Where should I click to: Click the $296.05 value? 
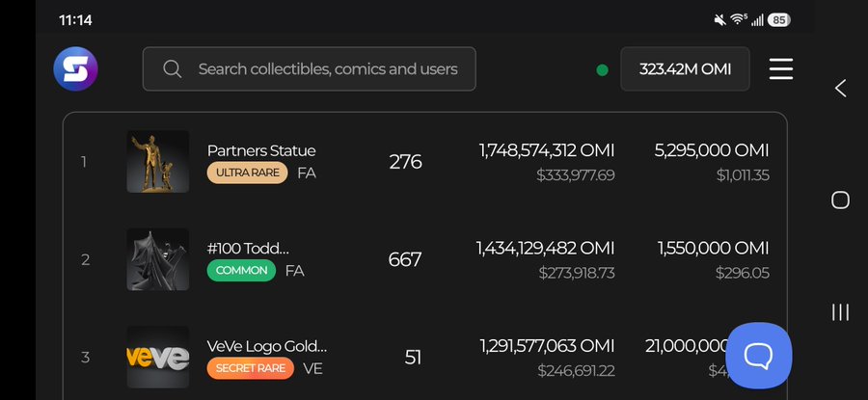click(x=743, y=273)
